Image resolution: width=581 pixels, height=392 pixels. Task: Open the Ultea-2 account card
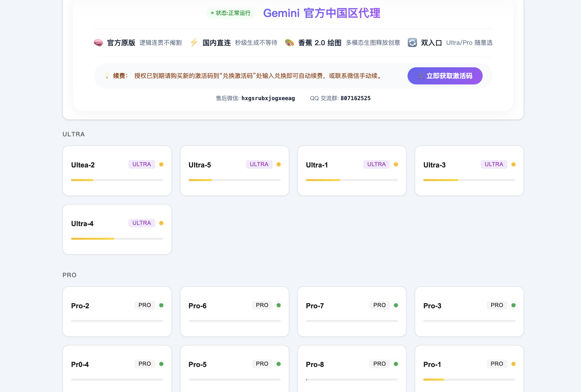[x=117, y=171]
